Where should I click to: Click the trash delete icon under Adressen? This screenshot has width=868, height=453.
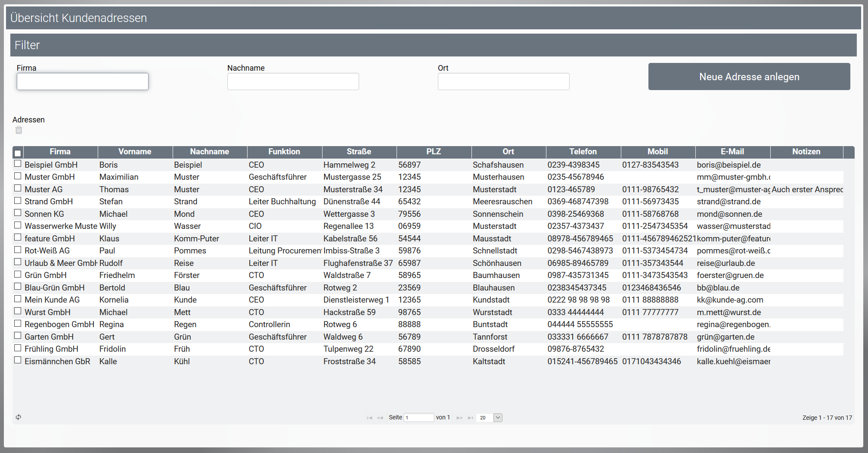[19, 130]
